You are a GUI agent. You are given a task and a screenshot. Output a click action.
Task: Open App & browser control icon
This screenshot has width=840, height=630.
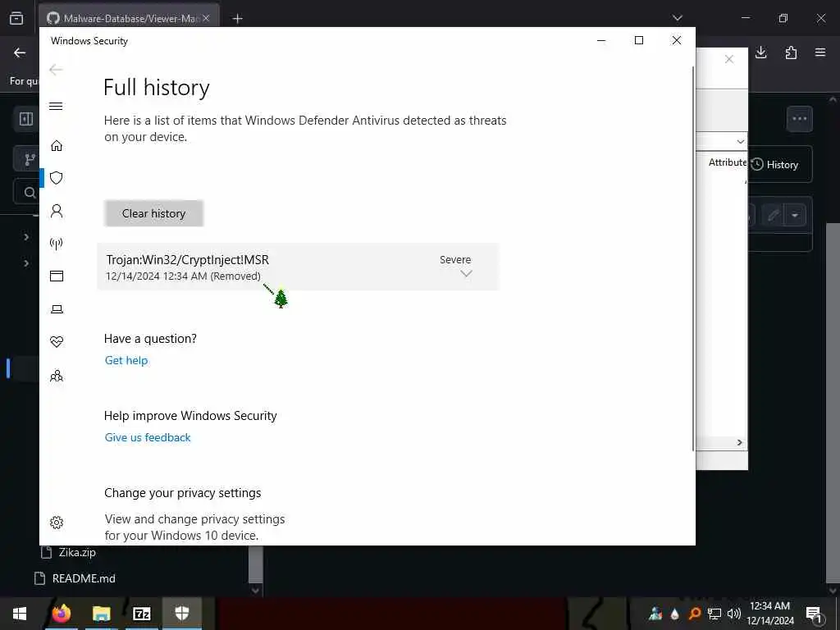coord(57,276)
